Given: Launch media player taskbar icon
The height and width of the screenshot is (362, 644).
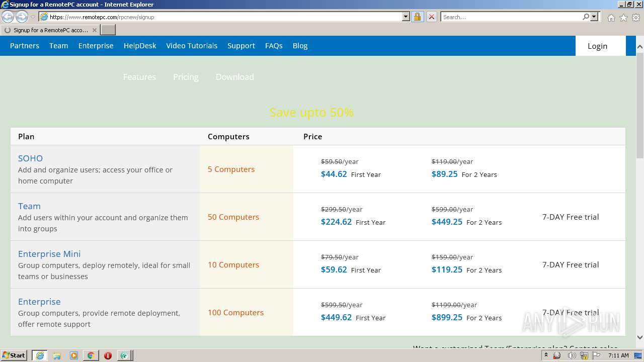Looking at the screenshot, I should pos(74,355).
